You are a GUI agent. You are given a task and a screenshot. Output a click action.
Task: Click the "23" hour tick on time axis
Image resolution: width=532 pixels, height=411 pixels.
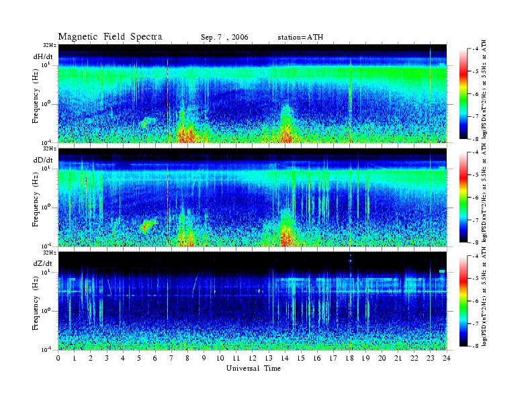pyautogui.click(x=431, y=359)
